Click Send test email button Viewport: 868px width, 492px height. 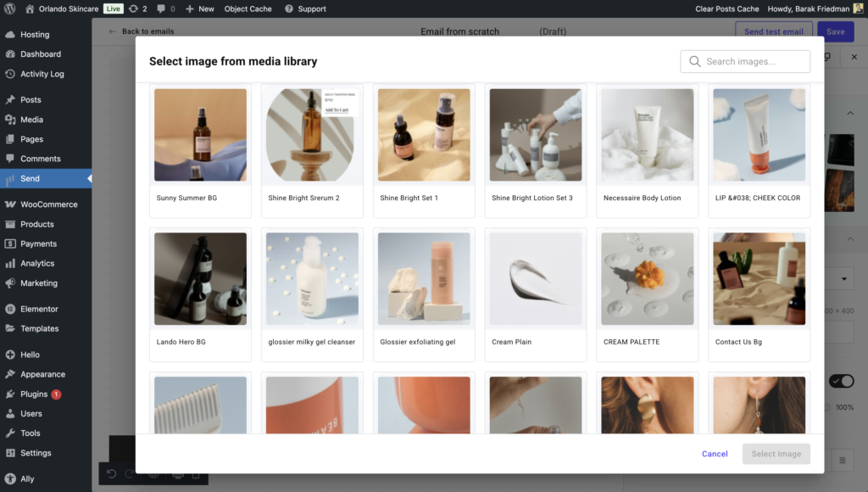coord(773,31)
